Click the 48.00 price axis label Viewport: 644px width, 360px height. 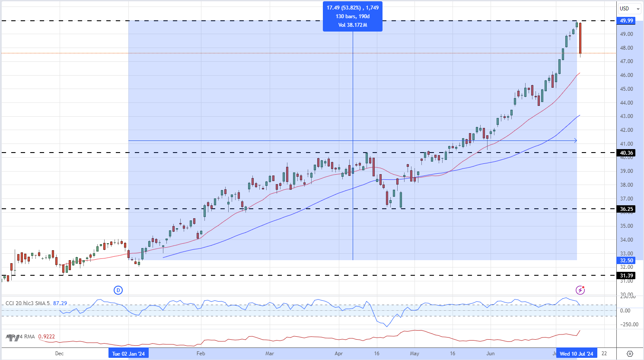pyautogui.click(x=626, y=48)
